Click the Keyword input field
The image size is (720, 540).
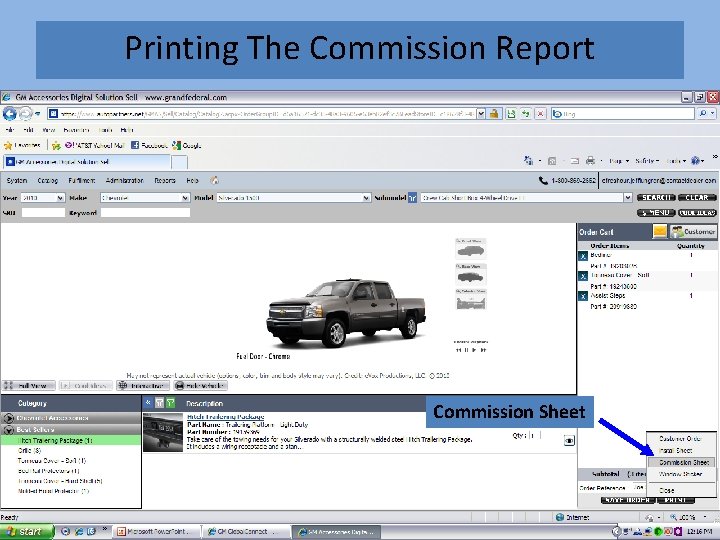pos(145,213)
